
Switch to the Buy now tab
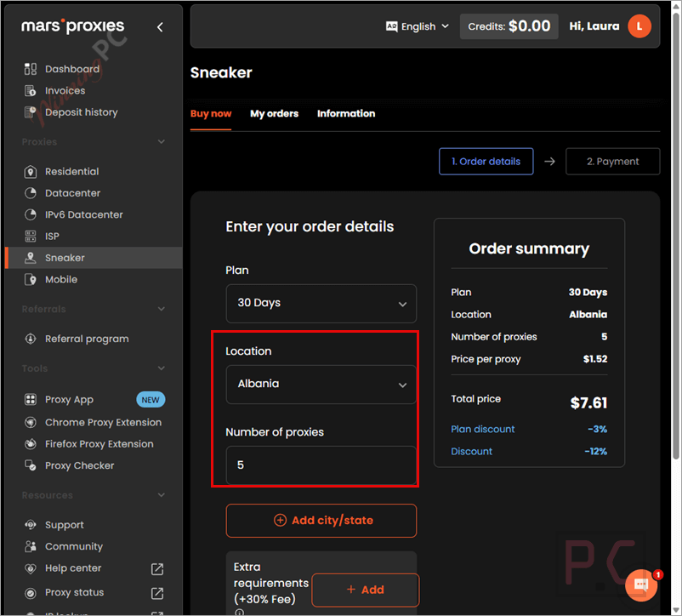211,113
